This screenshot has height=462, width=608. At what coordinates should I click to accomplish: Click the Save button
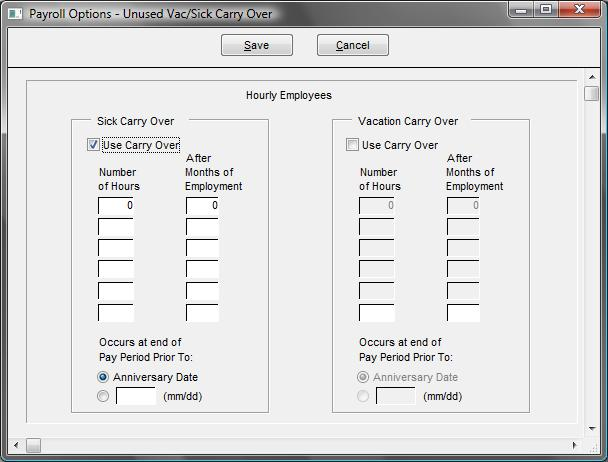257,45
